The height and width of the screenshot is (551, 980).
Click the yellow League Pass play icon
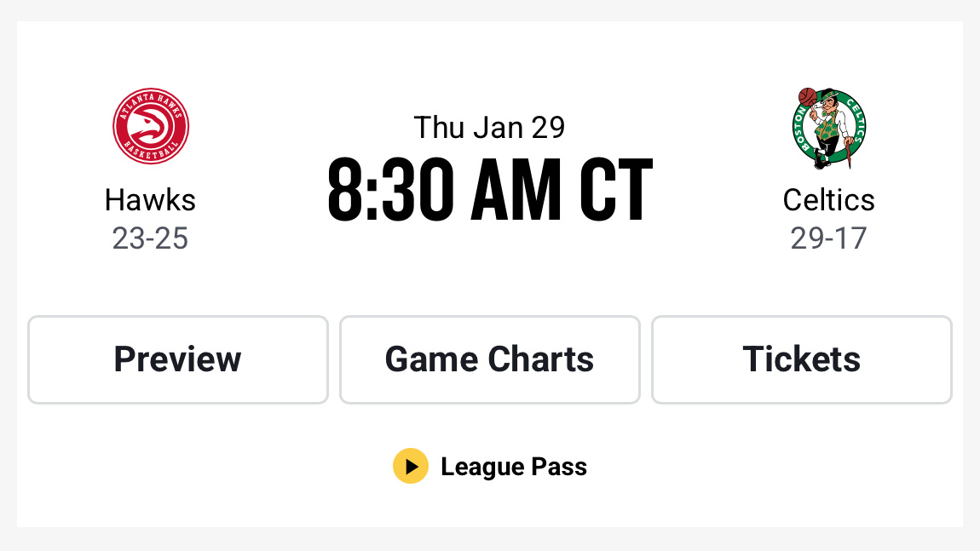point(411,467)
